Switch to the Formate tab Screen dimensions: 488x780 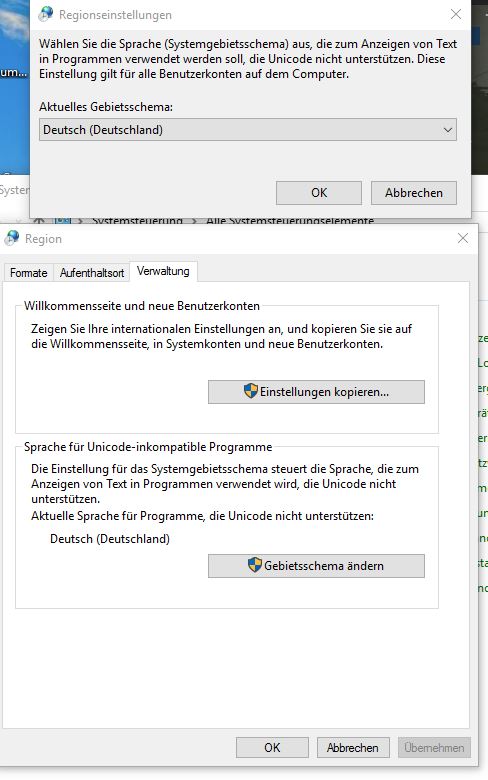coord(28,273)
